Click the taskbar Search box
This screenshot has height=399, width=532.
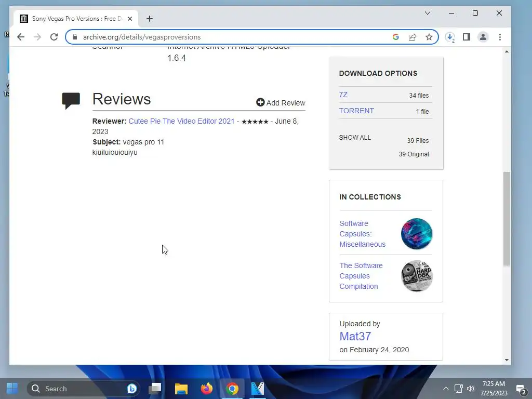click(84, 389)
